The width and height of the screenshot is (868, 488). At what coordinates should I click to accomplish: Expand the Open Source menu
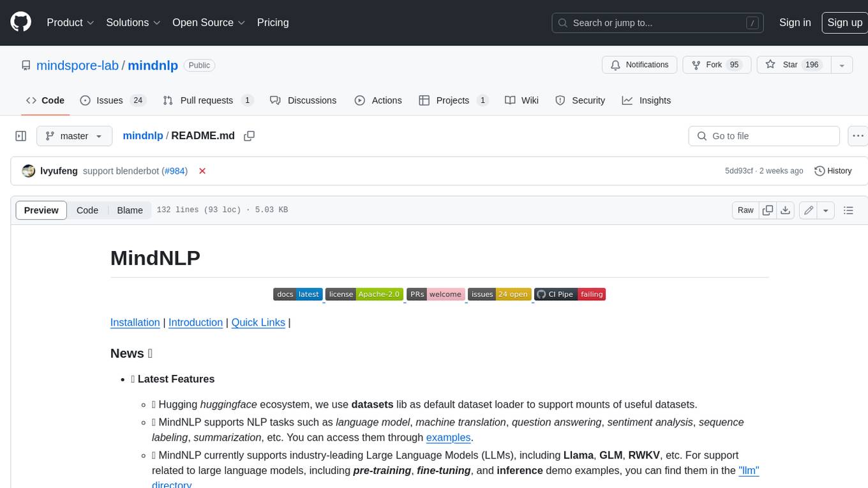coord(209,22)
